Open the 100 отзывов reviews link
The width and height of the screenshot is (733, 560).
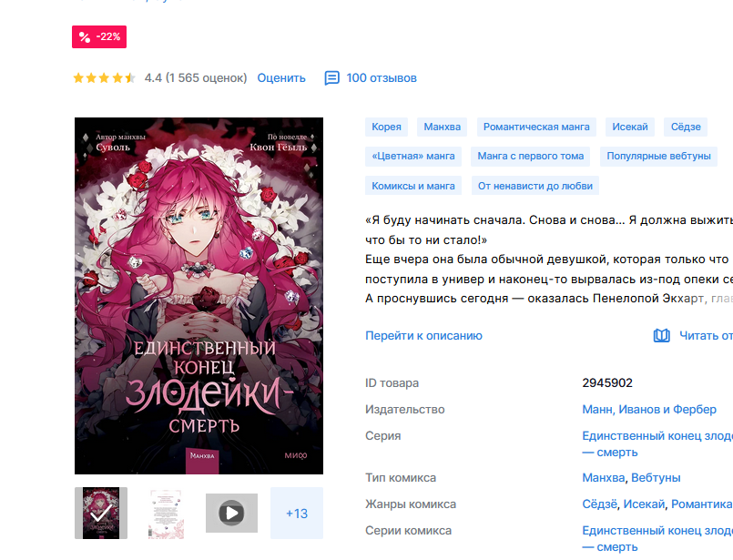(382, 78)
